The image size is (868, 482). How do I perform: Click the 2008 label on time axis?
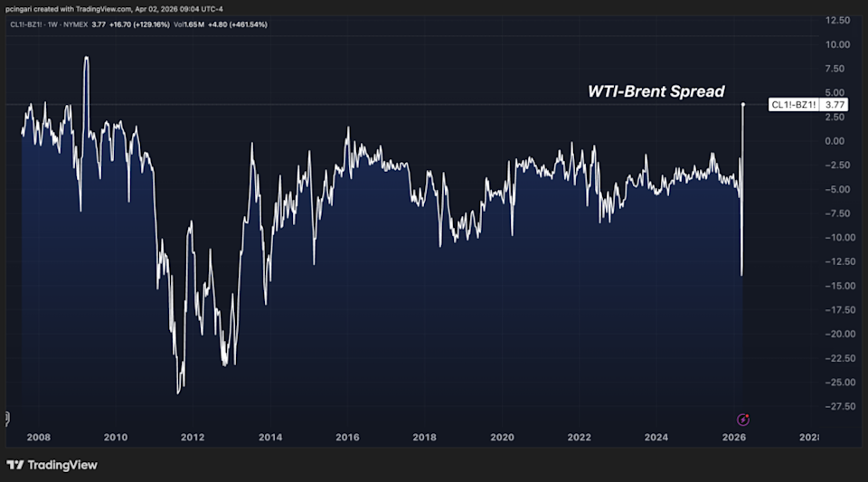click(38, 437)
